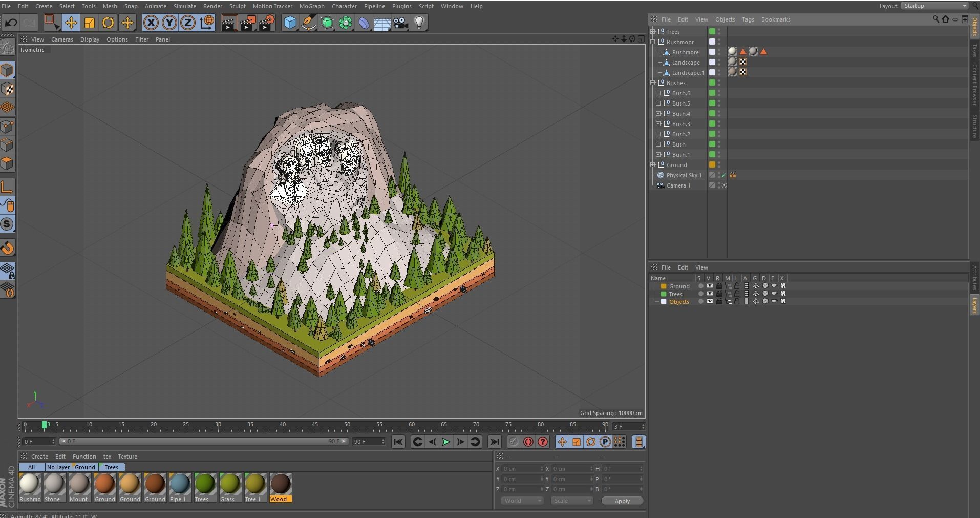Filter materials by No Layer

[x=58, y=467]
